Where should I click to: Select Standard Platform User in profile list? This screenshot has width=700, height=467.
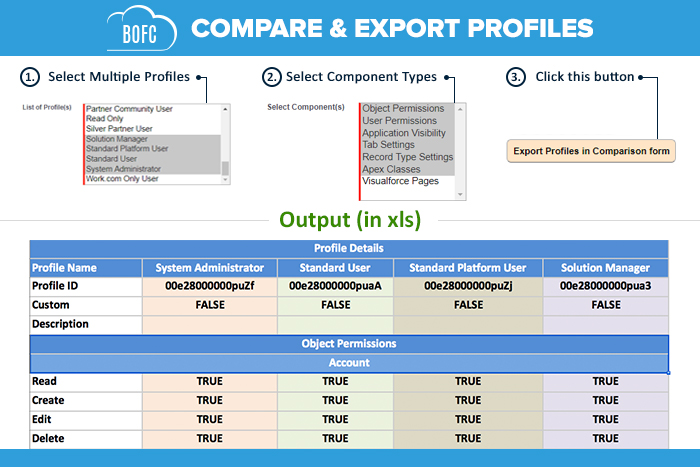pos(153,149)
